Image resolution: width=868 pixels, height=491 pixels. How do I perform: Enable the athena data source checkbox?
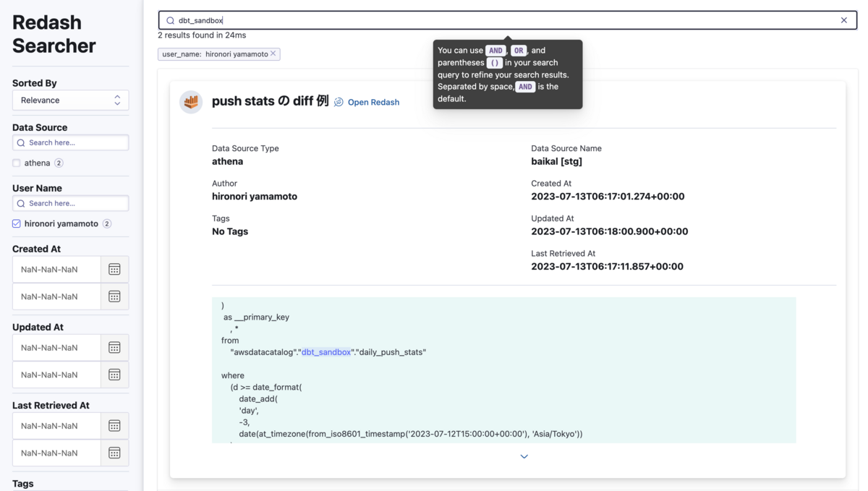pos(16,163)
